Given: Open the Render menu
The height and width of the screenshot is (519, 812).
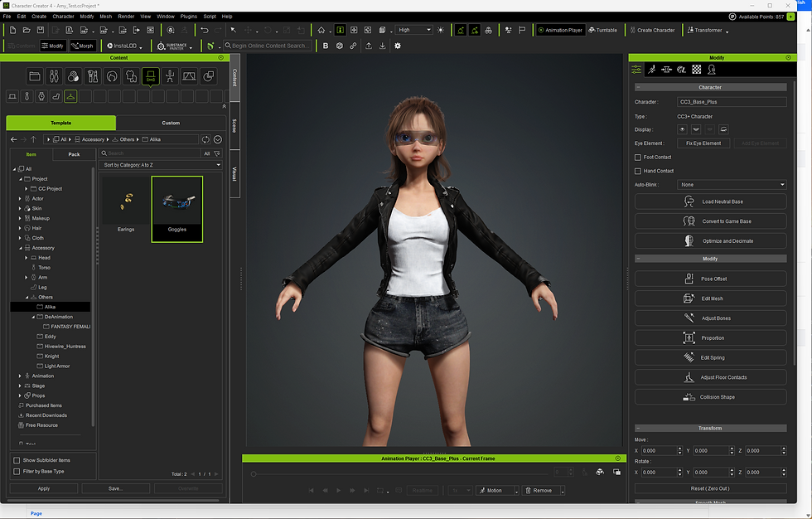Looking at the screenshot, I should 126,17.
